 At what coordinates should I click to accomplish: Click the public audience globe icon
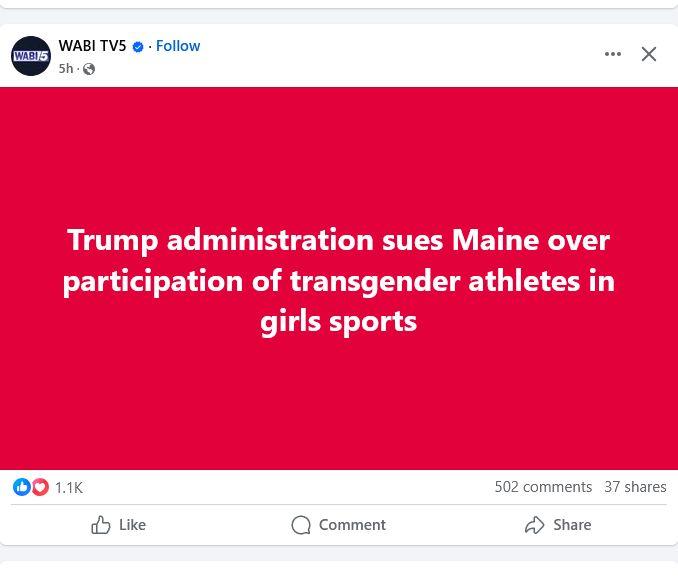[x=89, y=69]
